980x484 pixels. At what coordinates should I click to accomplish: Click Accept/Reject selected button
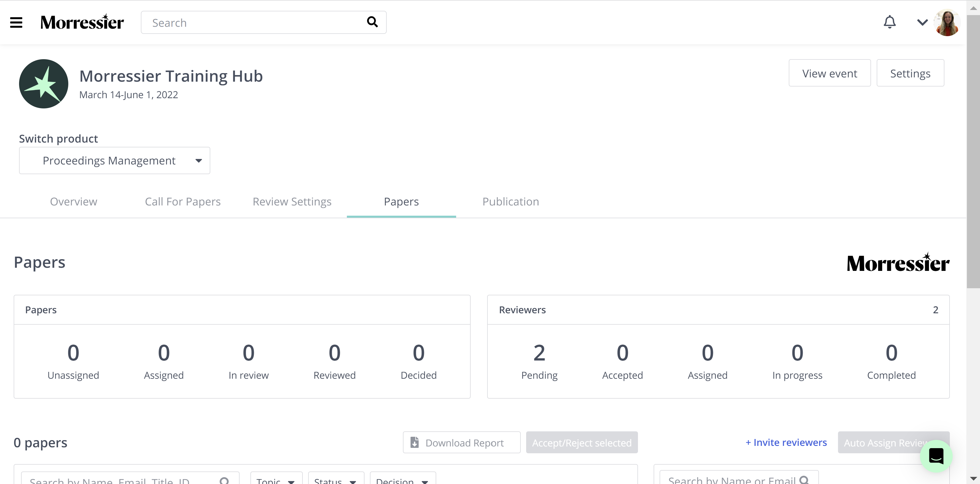tap(582, 442)
